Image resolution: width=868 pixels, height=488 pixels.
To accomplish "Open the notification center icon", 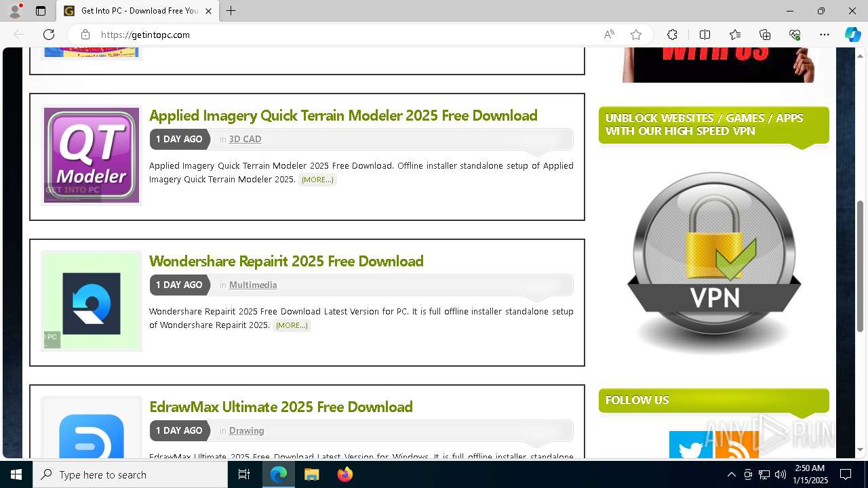I will click(x=846, y=474).
